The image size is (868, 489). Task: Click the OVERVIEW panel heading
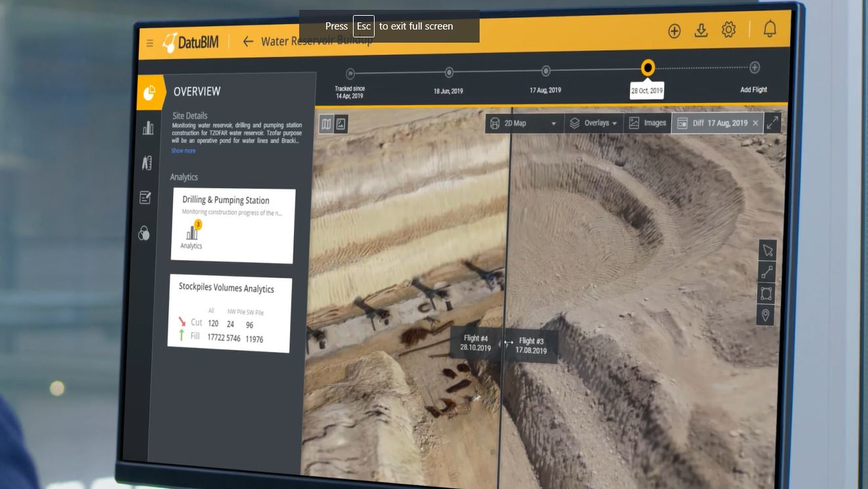pos(197,91)
